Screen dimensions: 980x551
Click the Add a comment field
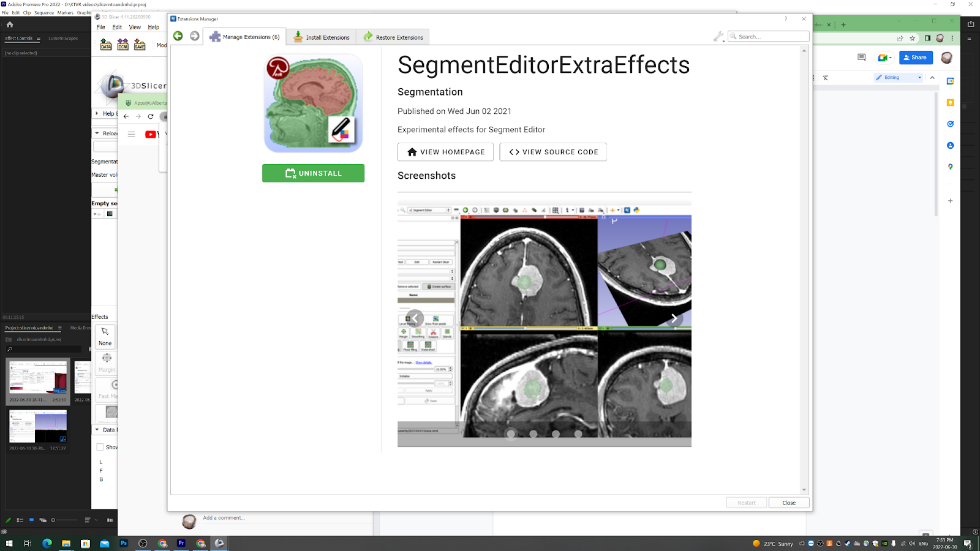[x=287, y=518]
